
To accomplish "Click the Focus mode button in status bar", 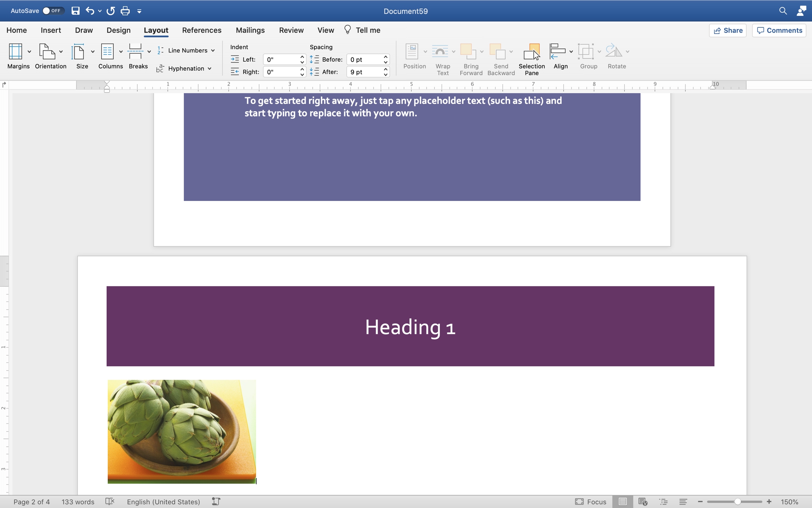I will coord(591,502).
